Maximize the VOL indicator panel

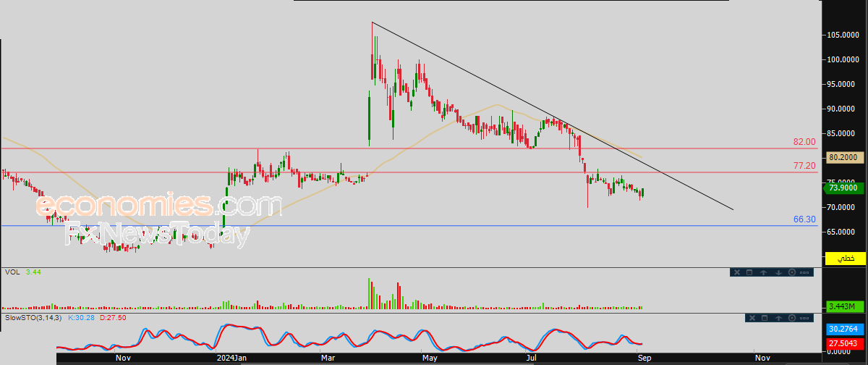(749, 272)
